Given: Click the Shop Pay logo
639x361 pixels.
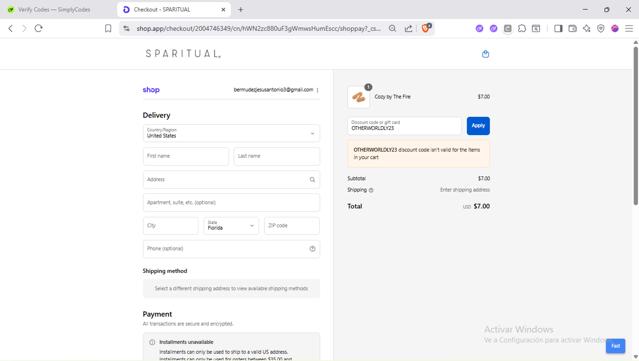Looking at the screenshot, I should 151,90.
